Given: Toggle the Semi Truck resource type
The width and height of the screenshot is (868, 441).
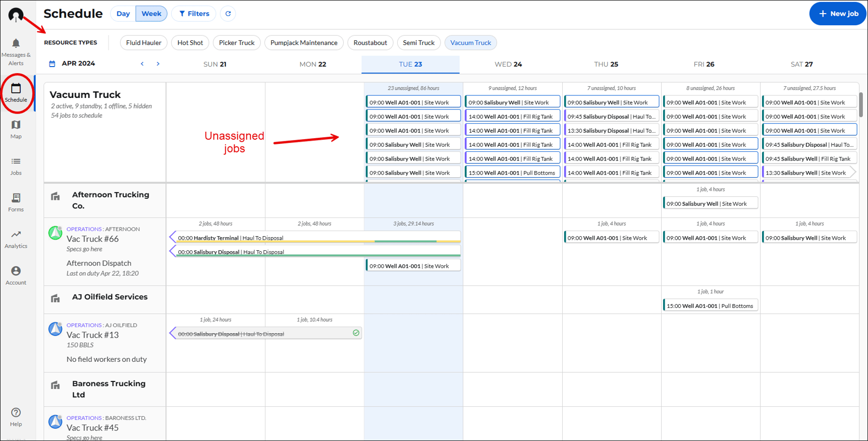Looking at the screenshot, I should (x=418, y=43).
